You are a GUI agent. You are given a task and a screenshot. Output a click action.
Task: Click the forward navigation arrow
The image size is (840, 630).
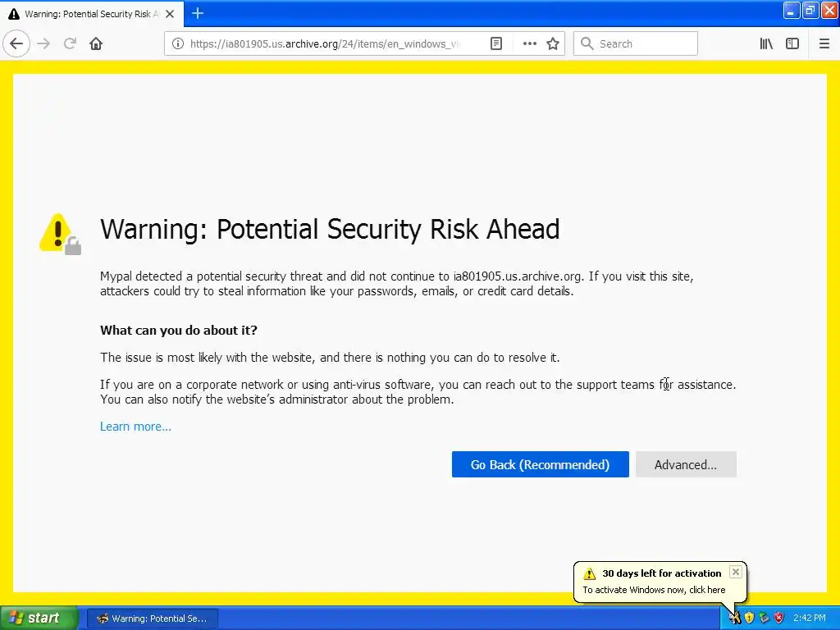click(43, 44)
